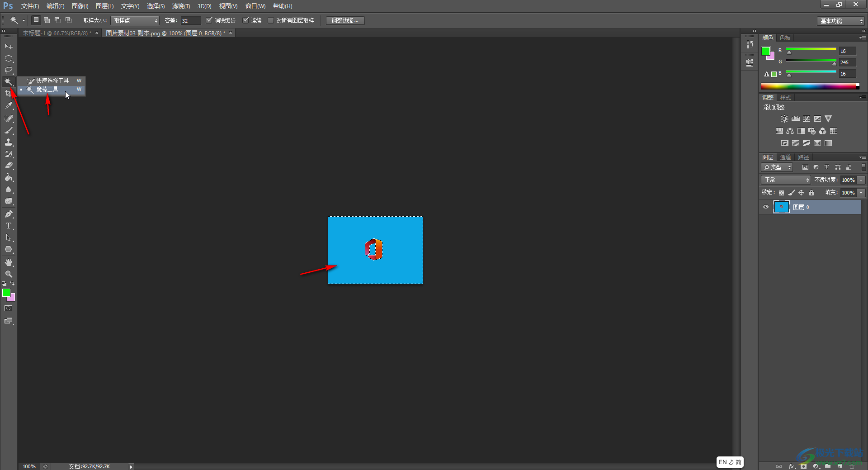
Task: Choose 快速选择工具 from the flyout
Action: tap(51, 81)
